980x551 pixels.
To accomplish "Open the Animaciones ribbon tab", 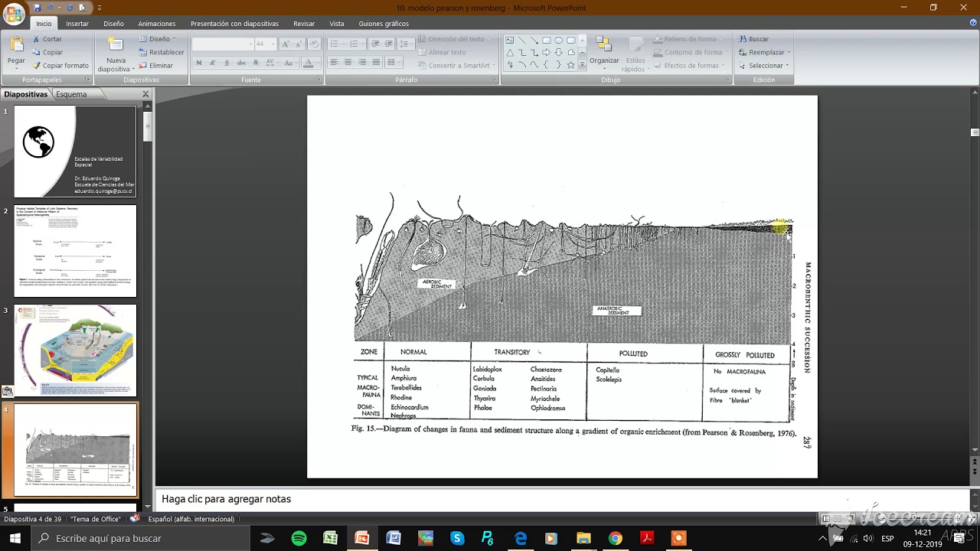I will coord(157,24).
